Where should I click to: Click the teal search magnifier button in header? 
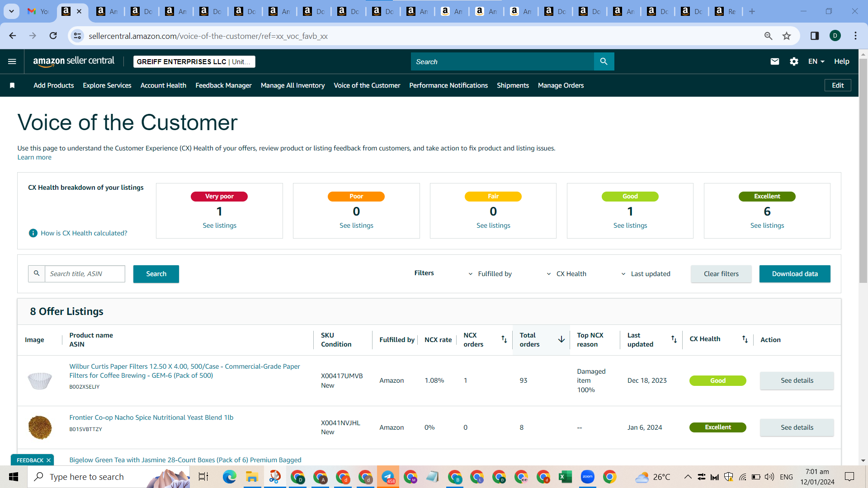coord(604,61)
